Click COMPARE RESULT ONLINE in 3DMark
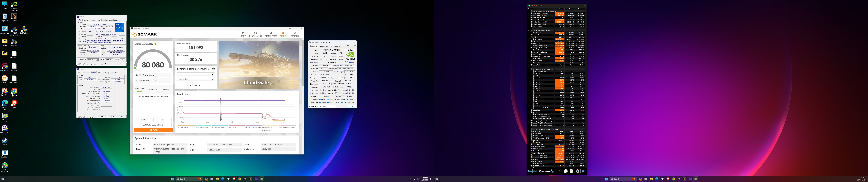Viewport: 868px width, 182px height. pos(153,125)
